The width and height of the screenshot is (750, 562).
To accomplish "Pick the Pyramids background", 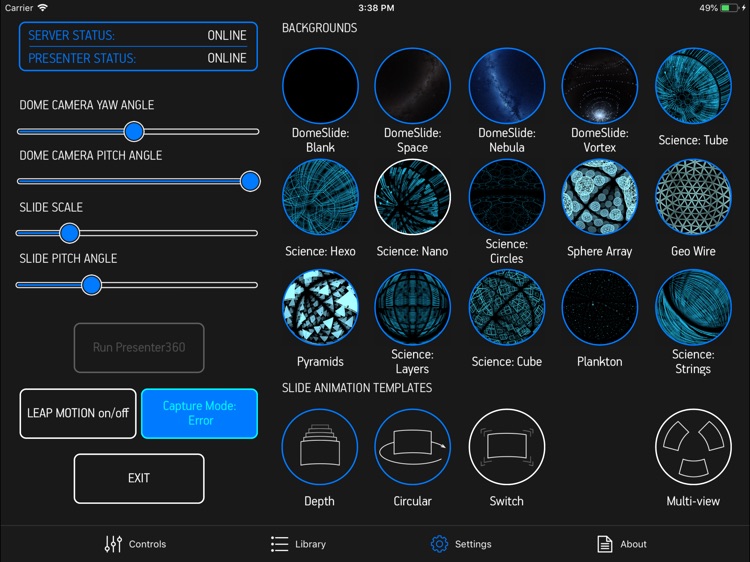I will [x=320, y=307].
